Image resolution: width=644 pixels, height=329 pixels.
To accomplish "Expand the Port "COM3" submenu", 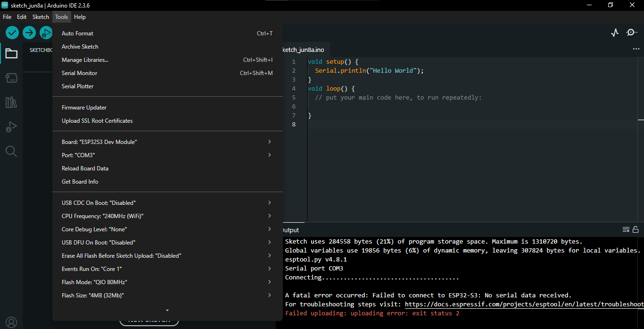I will click(x=167, y=155).
